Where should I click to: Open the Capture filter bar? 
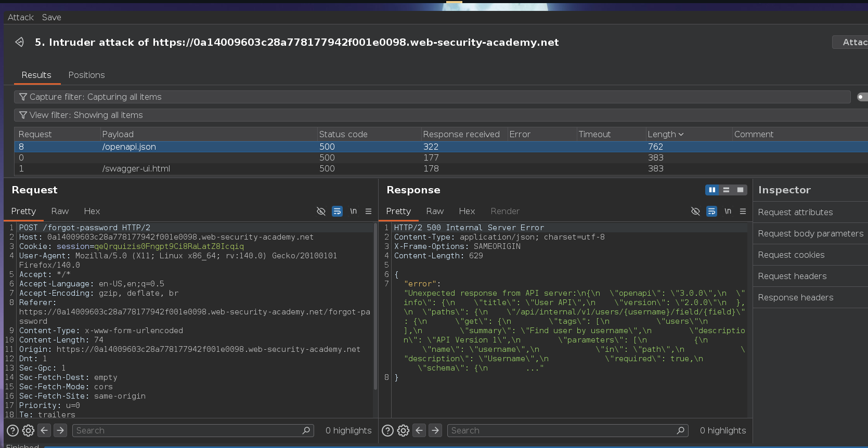(x=432, y=97)
